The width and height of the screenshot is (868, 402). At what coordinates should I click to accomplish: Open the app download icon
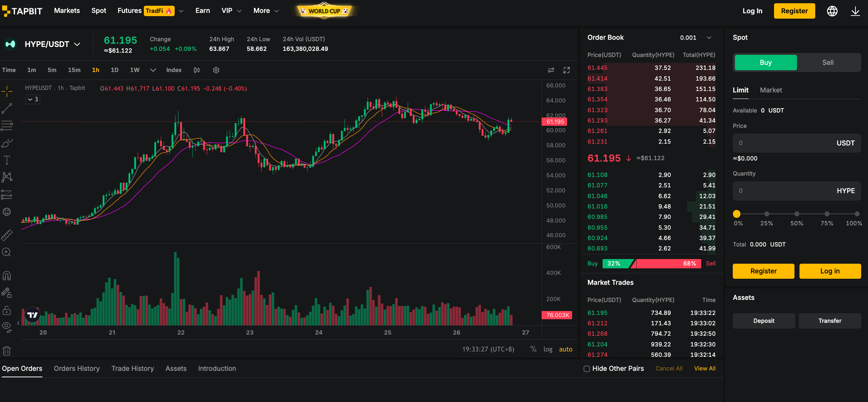pyautogui.click(x=855, y=11)
